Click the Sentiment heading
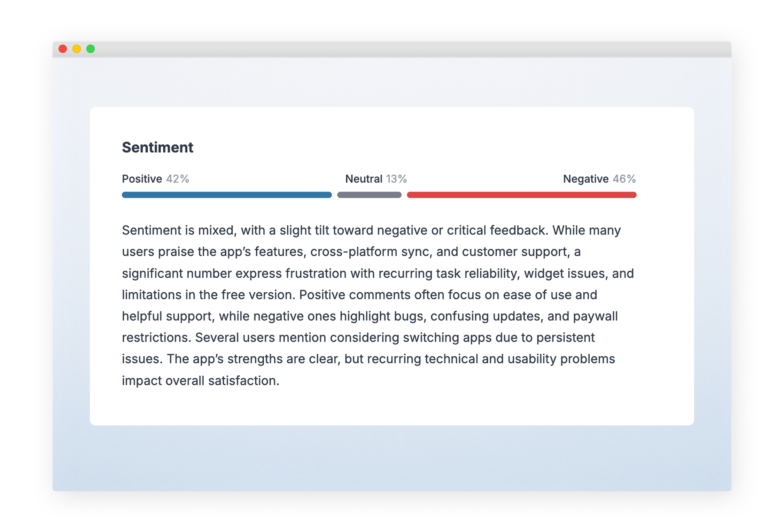The width and height of the screenshot is (784, 532). 157,147
